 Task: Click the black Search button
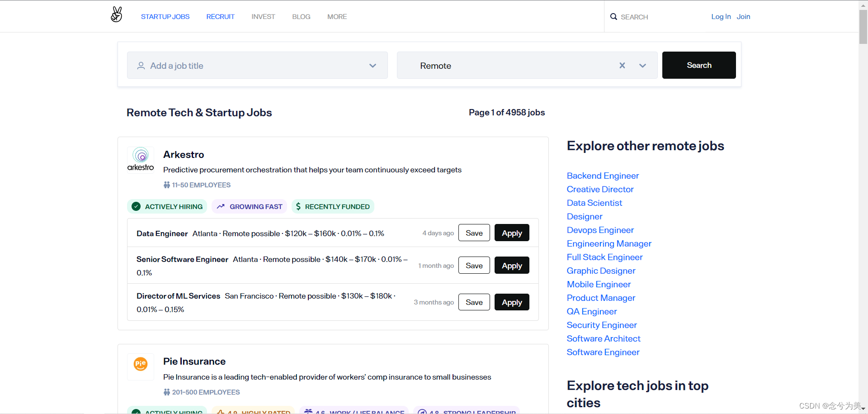tap(699, 65)
